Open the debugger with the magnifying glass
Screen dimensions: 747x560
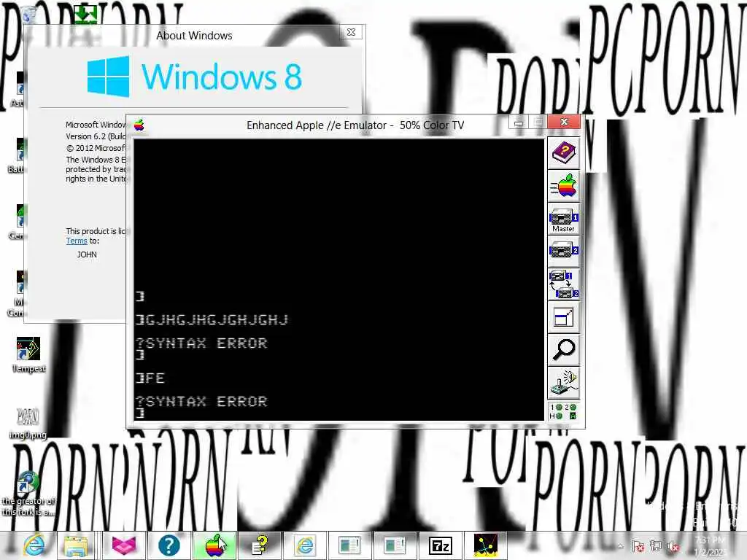[x=564, y=350]
